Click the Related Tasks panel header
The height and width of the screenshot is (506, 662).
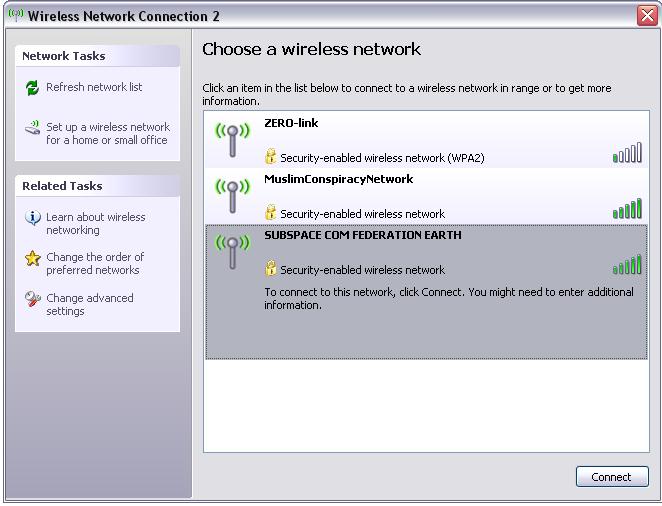pos(97,186)
